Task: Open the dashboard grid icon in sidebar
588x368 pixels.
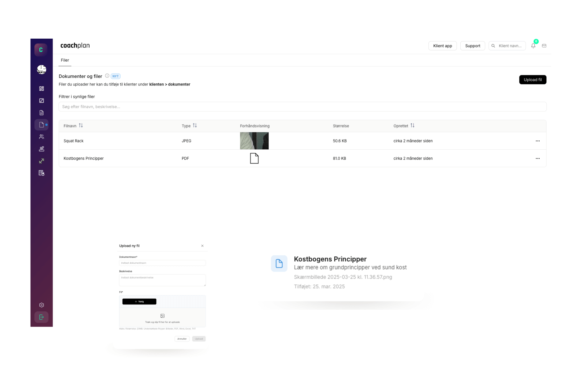Action: pos(42,89)
